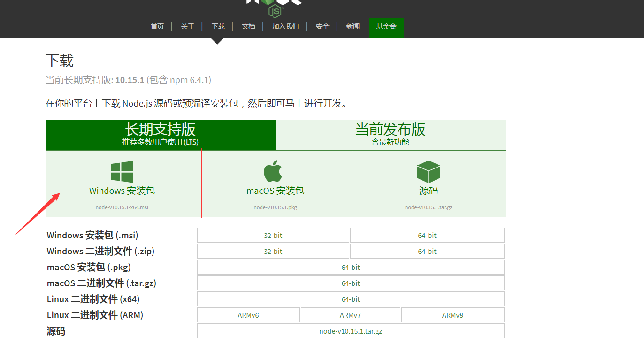The height and width of the screenshot is (344, 644).
Task: Click the node-v10.15.1-x64.msi label
Action: point(122,207)
